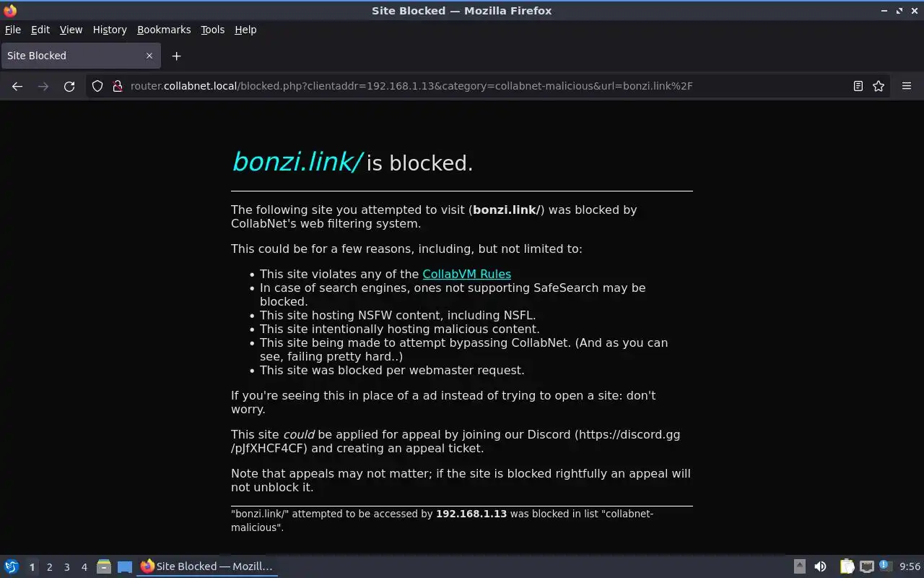Image resolution: width=924 pixels, height=578 pixels.
Task: Maximize the Firefox window
Action: (899, 11)
